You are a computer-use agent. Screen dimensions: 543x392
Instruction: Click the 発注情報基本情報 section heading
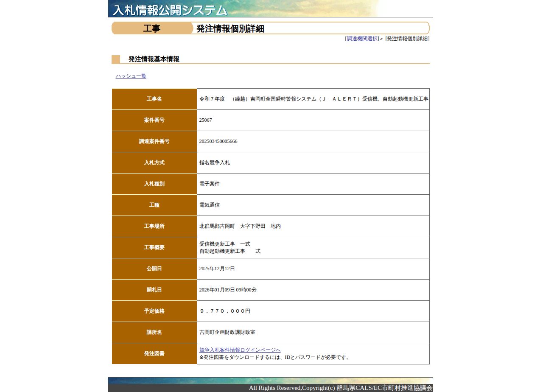coord(154,59)
